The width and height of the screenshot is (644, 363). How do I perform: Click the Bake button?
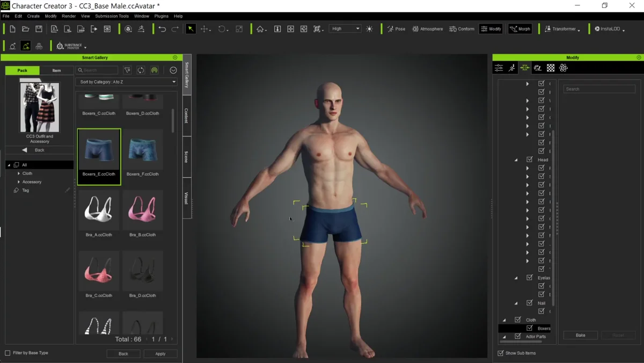pyautogui.click(x=581, y=335)
